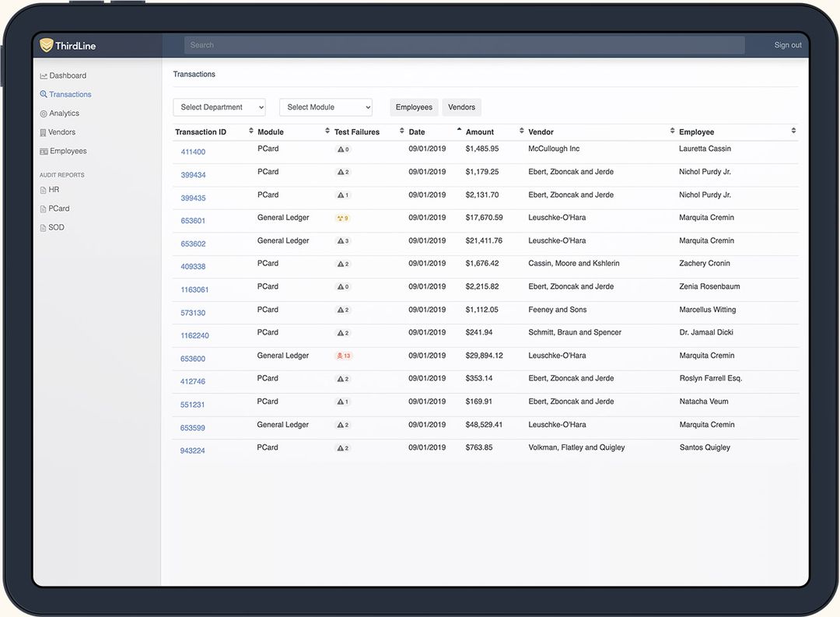Click warning badge on row 551231

tap(343, 402)
